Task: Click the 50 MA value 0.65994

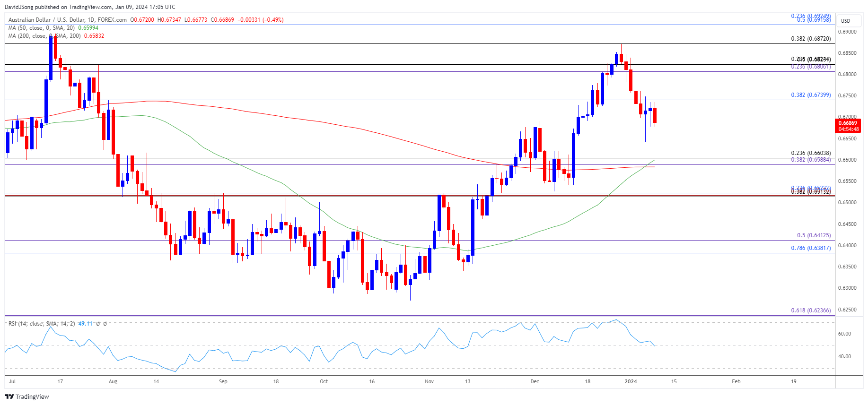Action: click(x=88, y=28)
